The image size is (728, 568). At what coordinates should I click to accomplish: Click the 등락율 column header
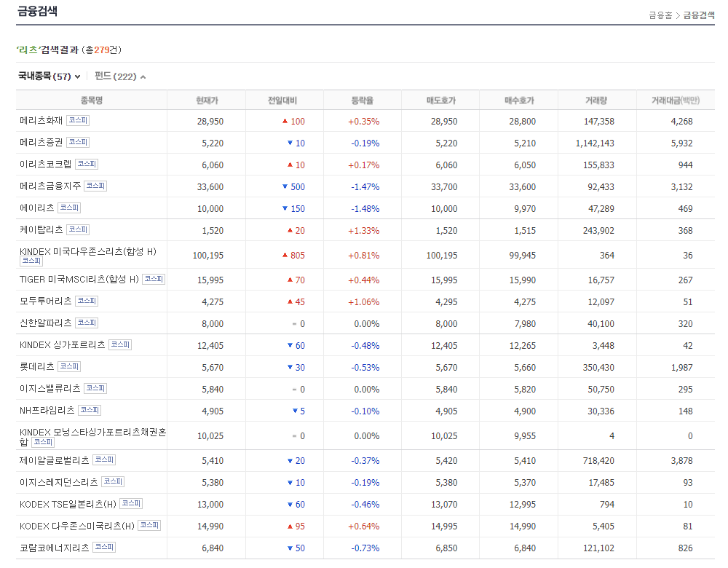point(362,100)
